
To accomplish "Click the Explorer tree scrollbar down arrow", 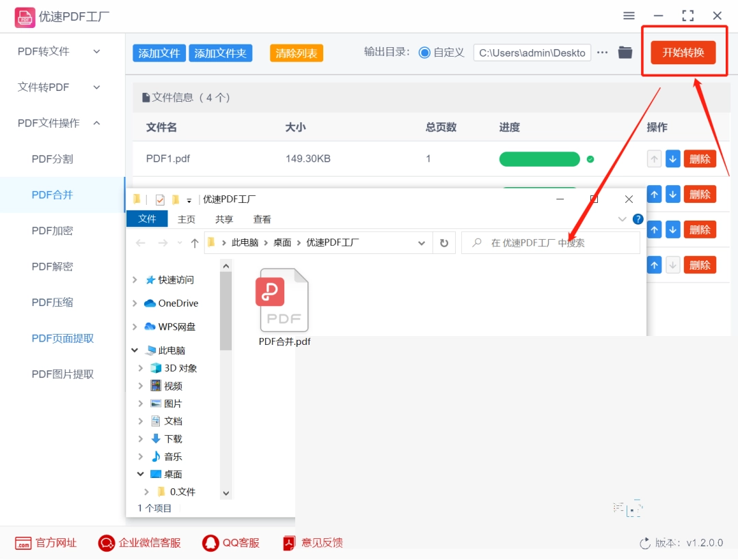I will [226, 493].
